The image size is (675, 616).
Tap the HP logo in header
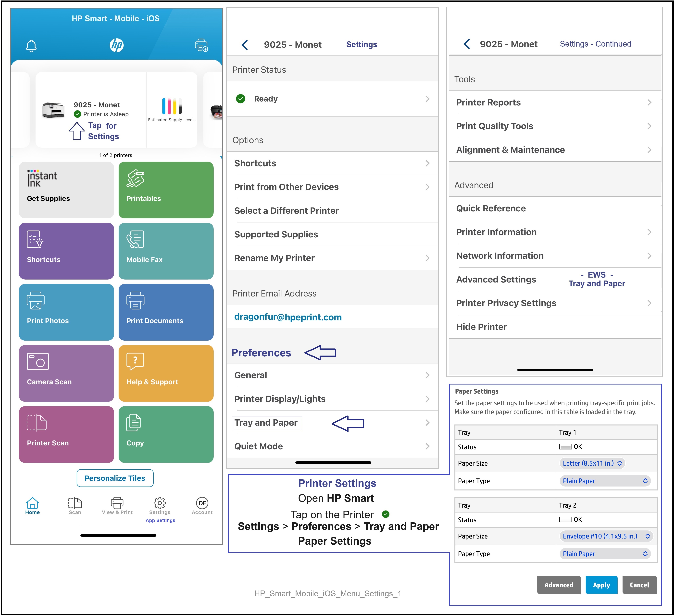[x=116, y=45]
